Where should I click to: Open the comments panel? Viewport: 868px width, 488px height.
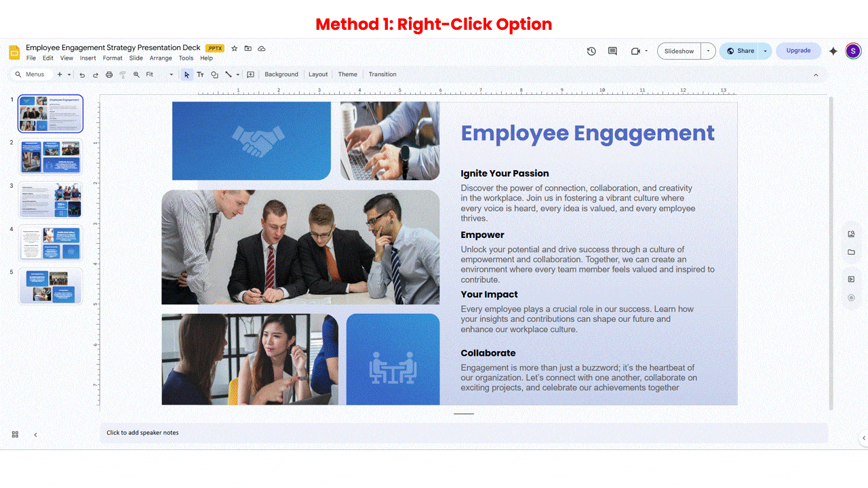pyautogui.click(x=612, y=51)
